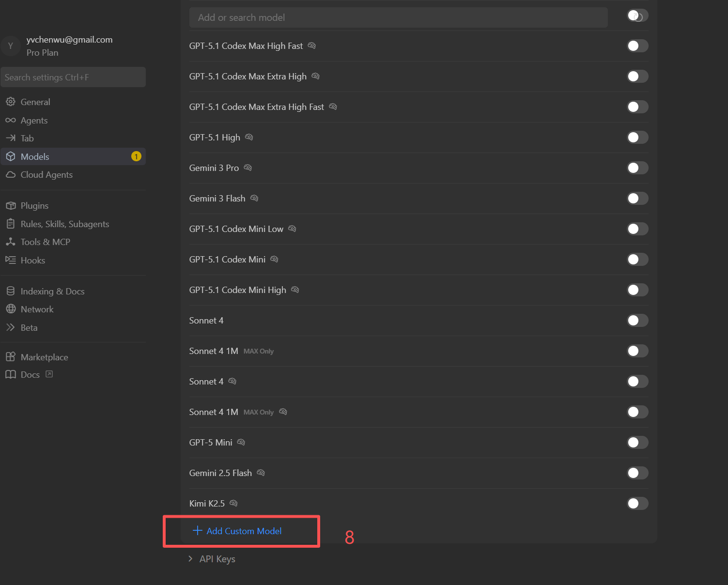Enable the Kimi K2.5 model

(637, 503)
